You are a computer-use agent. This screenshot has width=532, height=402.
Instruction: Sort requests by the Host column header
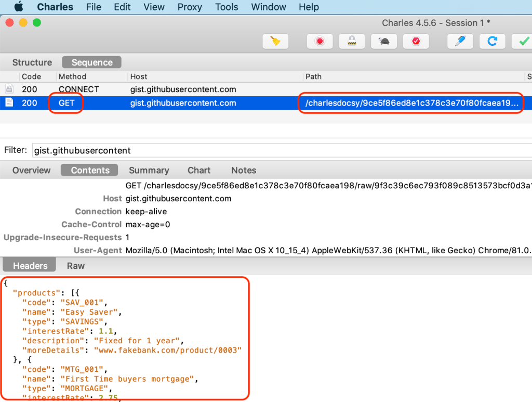point(139,76)
